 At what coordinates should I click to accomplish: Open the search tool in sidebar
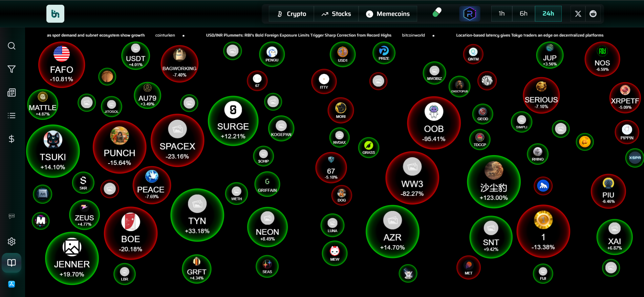click(x=12, y=46)
